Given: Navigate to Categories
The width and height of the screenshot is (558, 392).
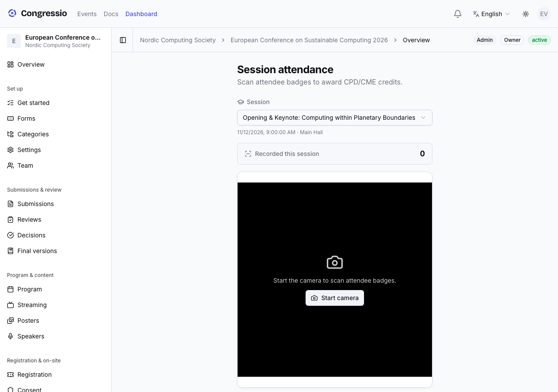Looking at the screenshot, I should point(55,134).
